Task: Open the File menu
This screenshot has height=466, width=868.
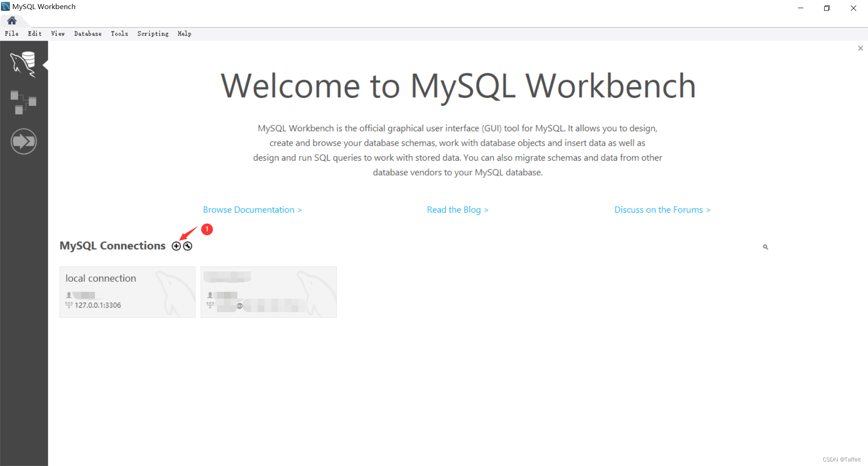Action: click(11, 33)
